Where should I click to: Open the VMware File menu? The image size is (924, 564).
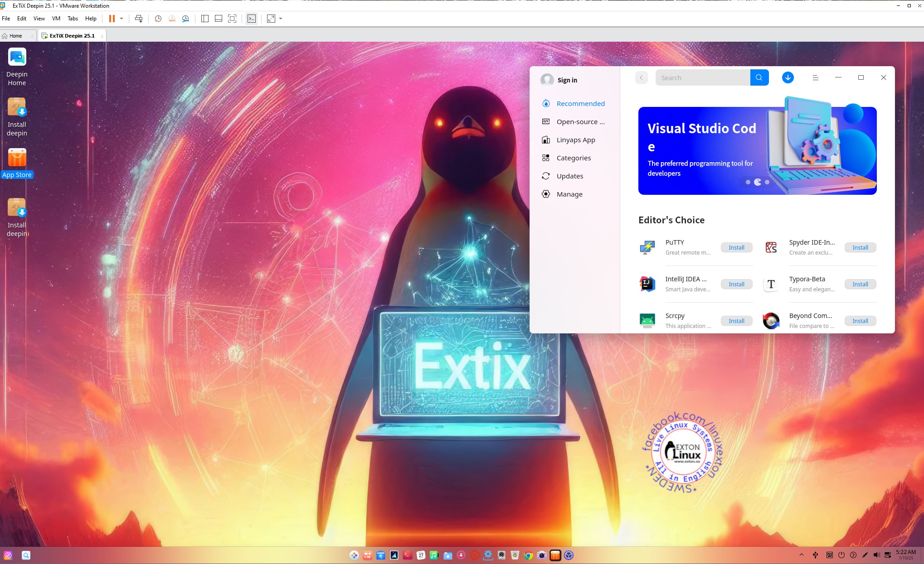6,19
